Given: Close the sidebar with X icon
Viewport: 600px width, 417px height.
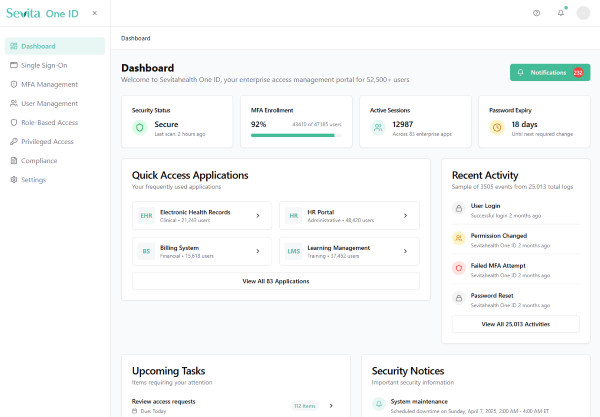Looking at the screenshot, I should click(94, 13).
